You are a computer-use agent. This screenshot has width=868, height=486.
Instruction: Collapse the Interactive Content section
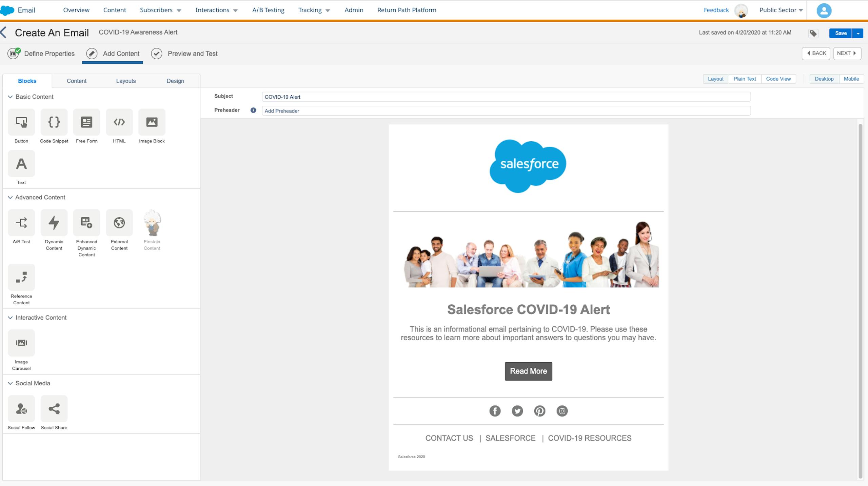(x=10, y=318)
